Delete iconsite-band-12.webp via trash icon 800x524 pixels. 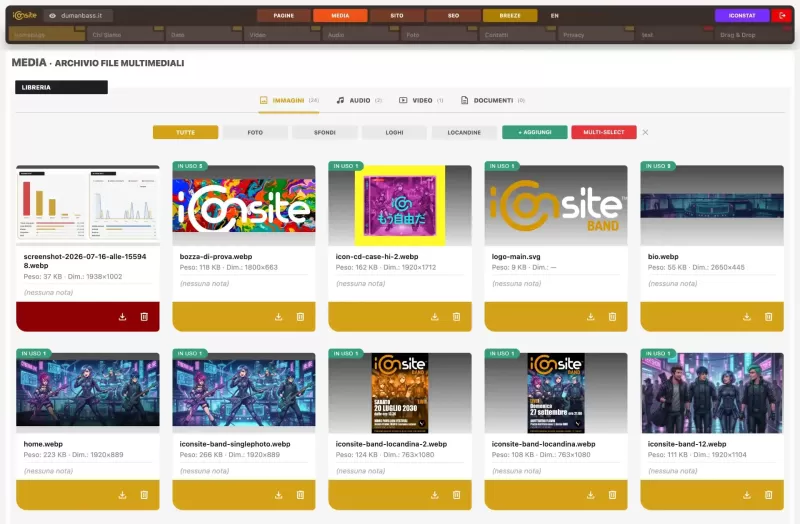tap(769, 495)
